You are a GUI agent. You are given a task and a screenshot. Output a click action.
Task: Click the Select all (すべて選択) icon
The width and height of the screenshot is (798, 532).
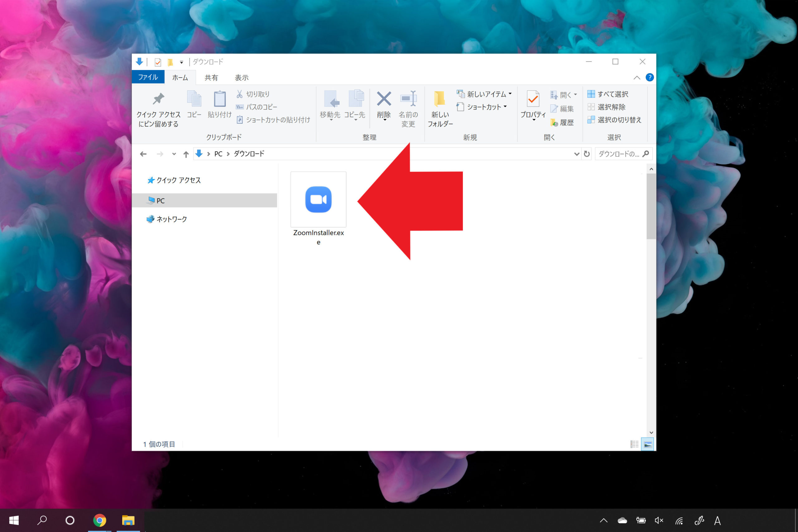591,94
